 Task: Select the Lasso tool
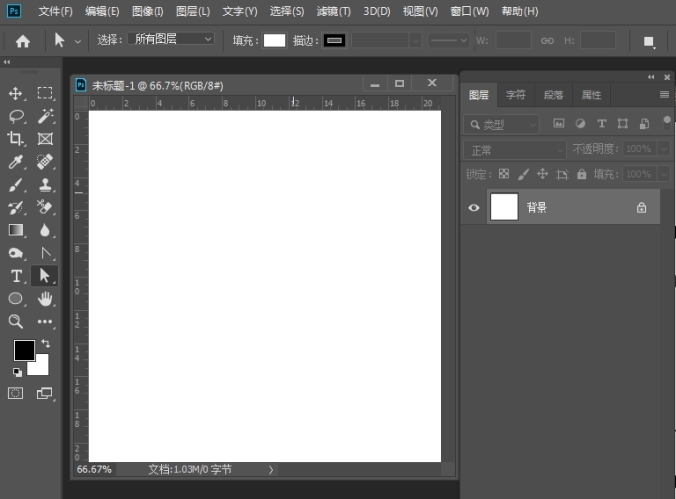click(16, 116)
